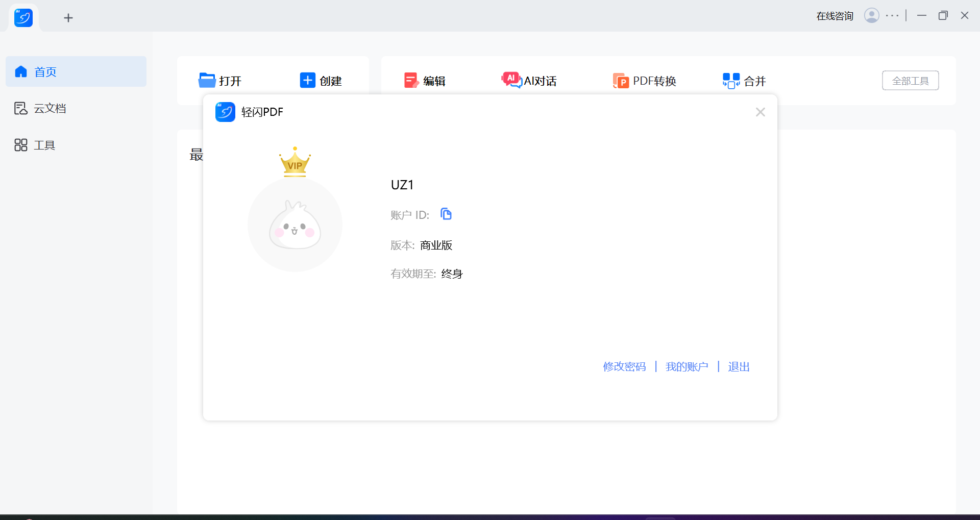Screen dimensions: 980x520
Task: Click the 合并 merge icon
Action: pos(731,81)
